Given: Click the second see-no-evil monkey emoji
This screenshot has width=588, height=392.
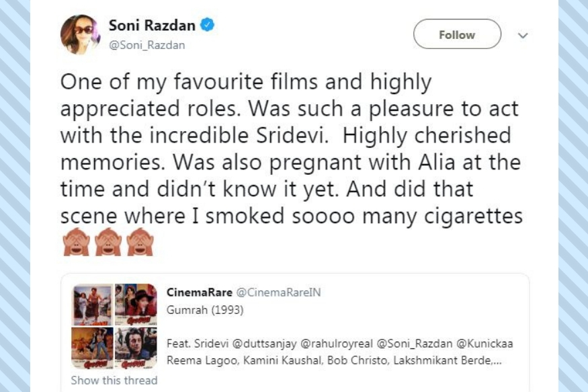Looking at the screenshot, I should (108, 241).
